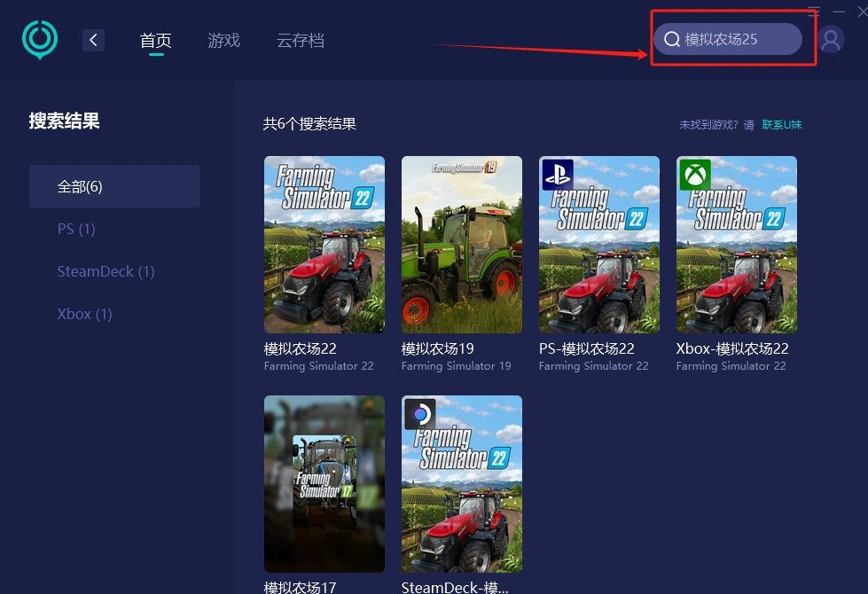Screen dimensions: 868x594
Task: Open the Xbox-模拟农场22 game cover
Action: click(736, 245)
